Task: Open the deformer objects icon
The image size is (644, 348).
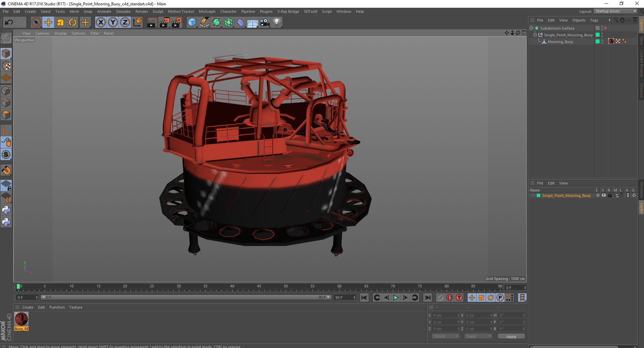Action: pos(241,23)
